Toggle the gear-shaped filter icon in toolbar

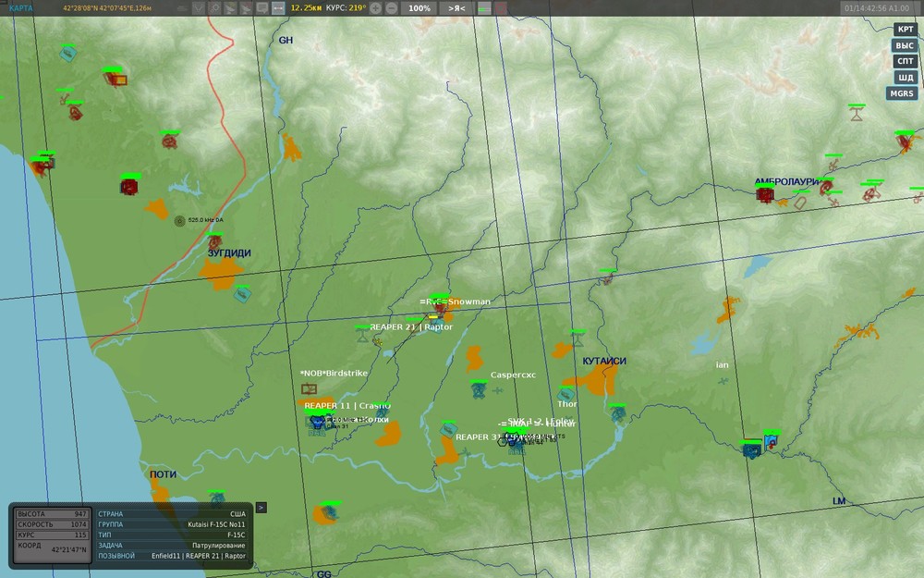[214, 8]
